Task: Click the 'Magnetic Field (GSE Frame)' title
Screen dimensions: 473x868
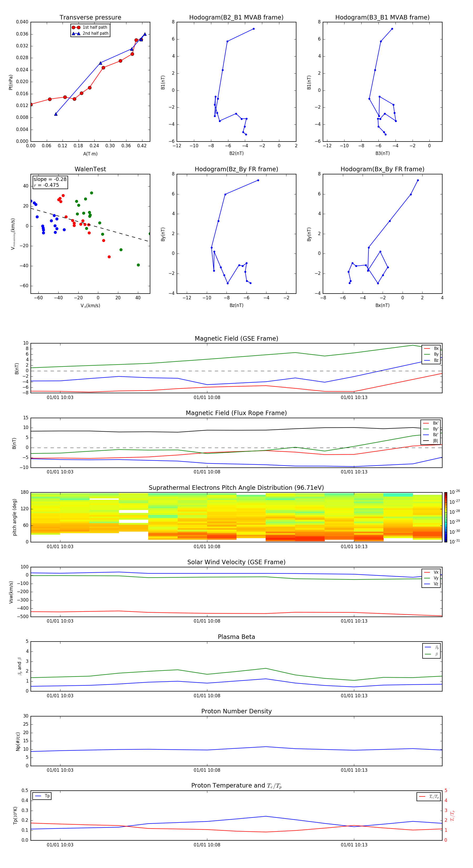Action: pyautogui.click(x=236, y=339)
